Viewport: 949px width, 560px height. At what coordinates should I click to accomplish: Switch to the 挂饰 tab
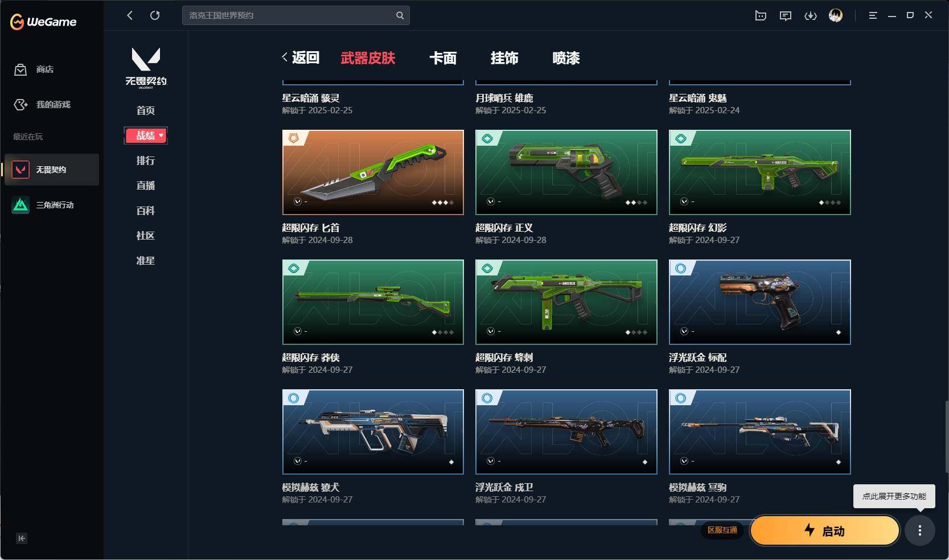pyautogui.click(x=504, y=58)
